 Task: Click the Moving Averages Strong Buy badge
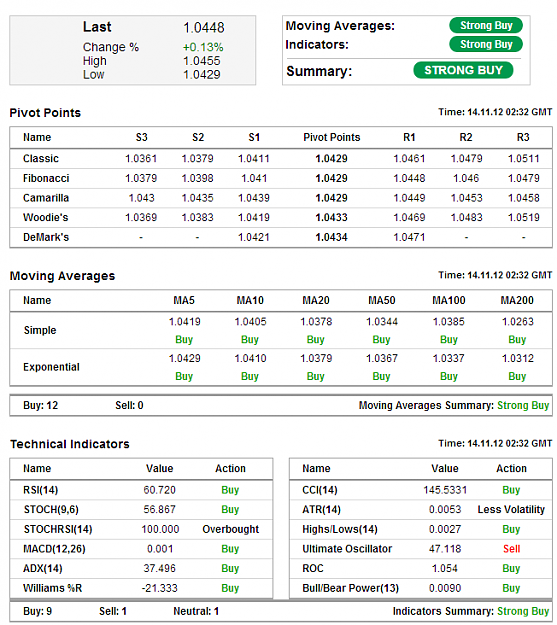click(486, 26)
